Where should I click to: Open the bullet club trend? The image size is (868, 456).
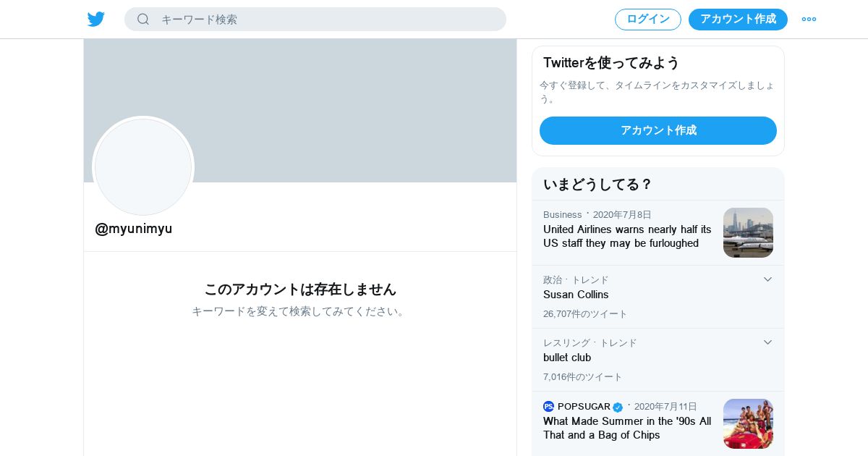point(567,358)
